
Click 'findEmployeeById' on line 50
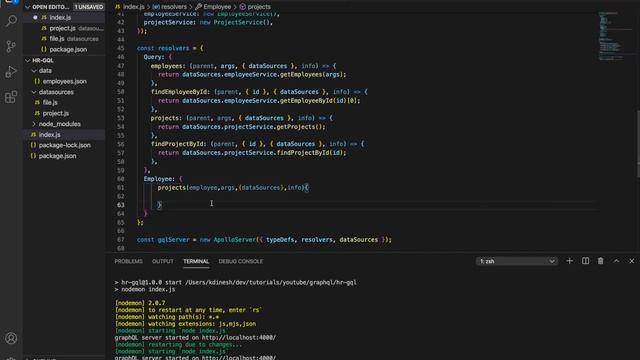coord(179,92)
